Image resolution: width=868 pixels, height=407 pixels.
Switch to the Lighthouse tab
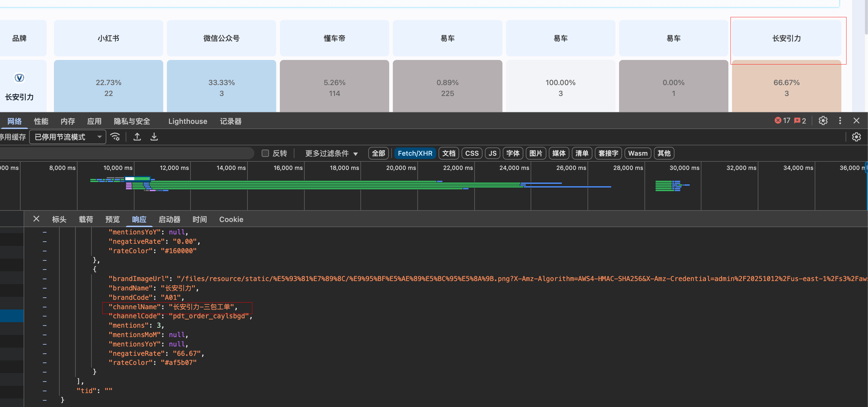click(x=187, y=121)
